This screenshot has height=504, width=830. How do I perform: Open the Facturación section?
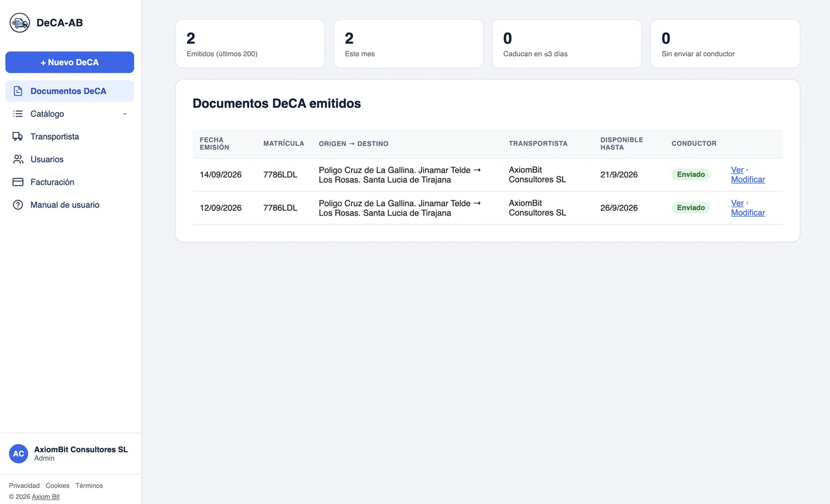(70, 182)
